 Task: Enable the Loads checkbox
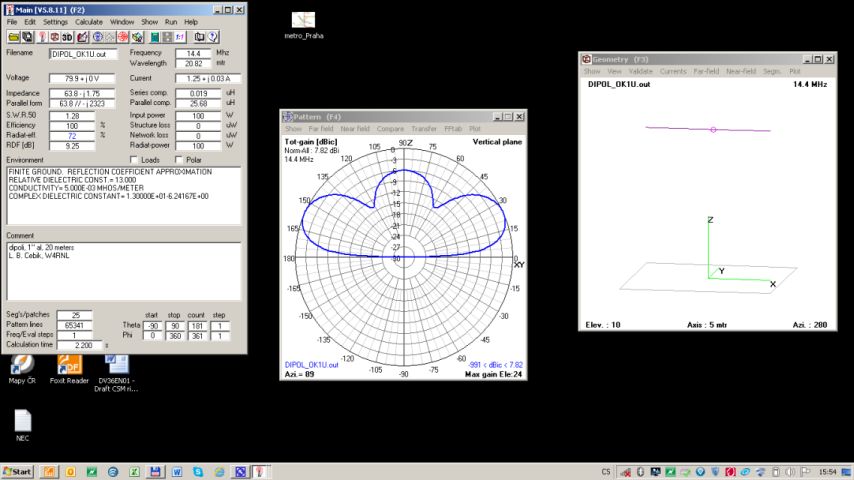point(135,160)
